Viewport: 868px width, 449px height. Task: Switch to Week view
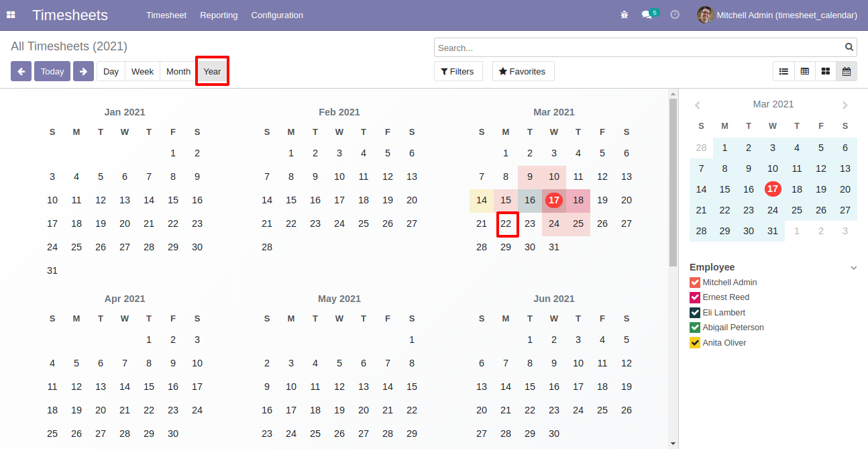tap(142, 71)
